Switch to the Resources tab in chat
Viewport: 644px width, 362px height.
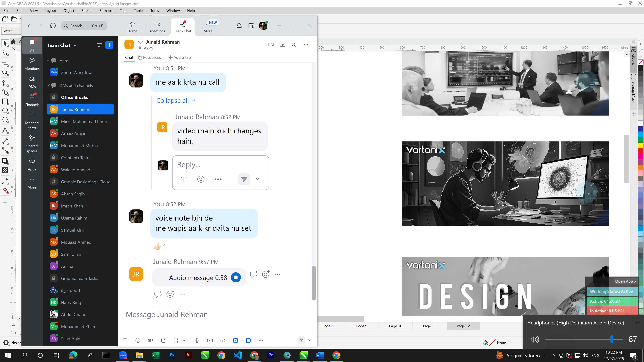click(x=149, y=57)
